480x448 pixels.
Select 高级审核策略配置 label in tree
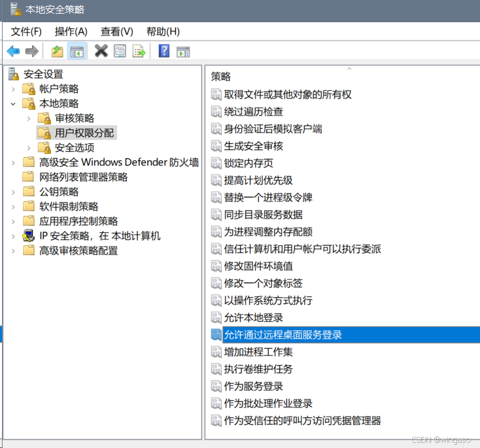click(x=78, y=250)
